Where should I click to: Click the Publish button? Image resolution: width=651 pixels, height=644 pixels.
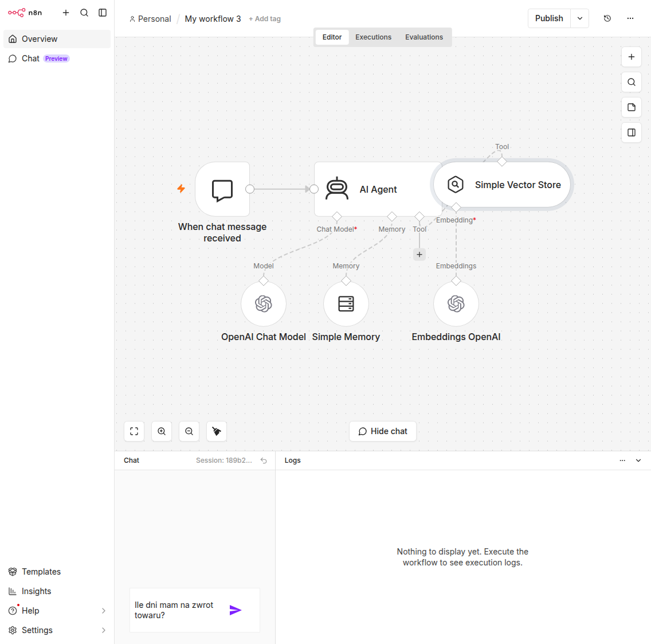click(x=549, y=18)
